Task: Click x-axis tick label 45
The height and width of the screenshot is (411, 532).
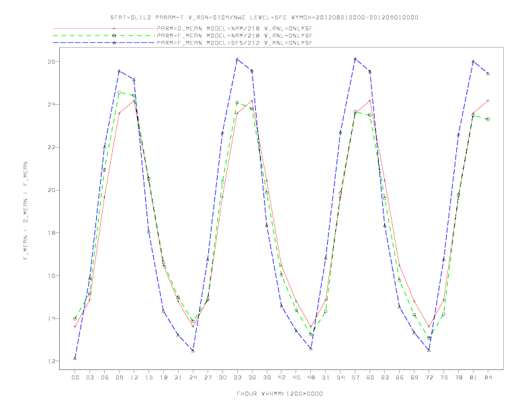Action: 296,377
